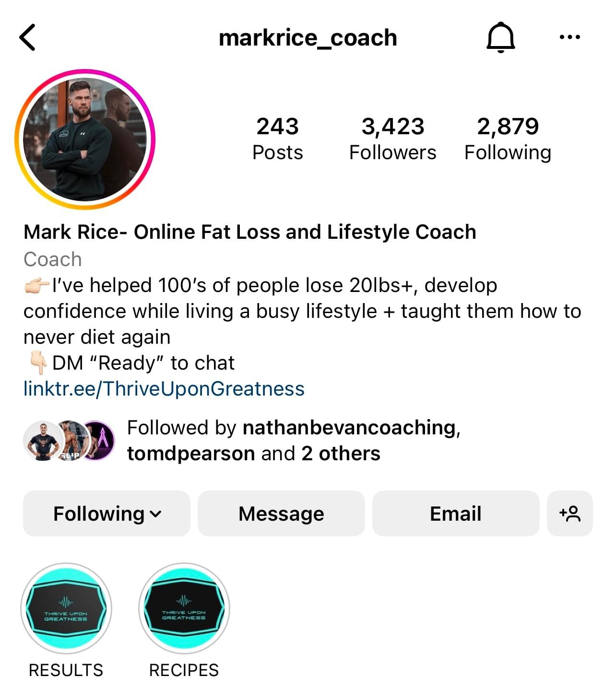
Task: Open the RECIPES story highlight
Action: [184, 608]
